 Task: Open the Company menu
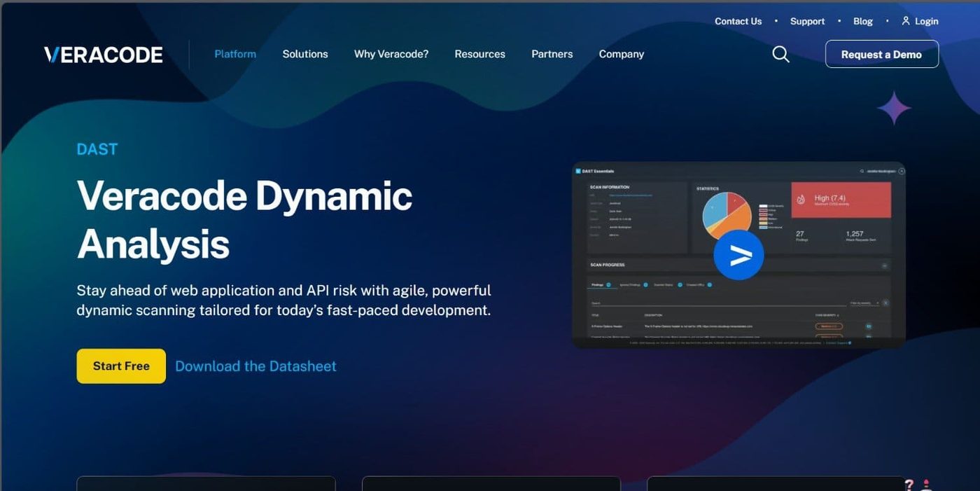pyautogui.click(x=622, y=54)
